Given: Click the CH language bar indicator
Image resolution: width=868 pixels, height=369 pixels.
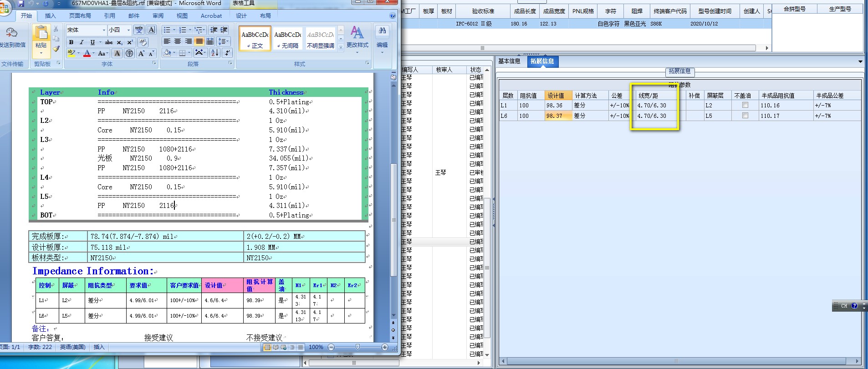Looking at the screenshot, I should (x=844, y=306).
